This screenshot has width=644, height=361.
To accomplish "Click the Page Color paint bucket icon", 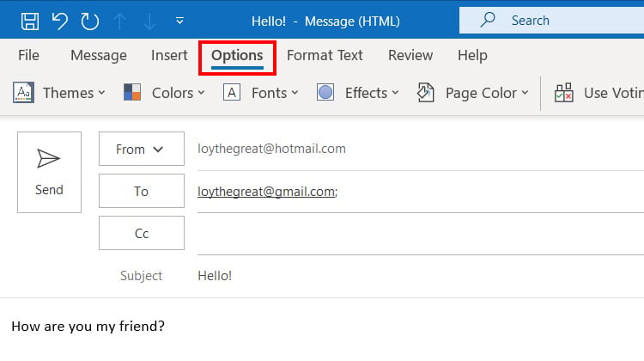I will [426, 93].
